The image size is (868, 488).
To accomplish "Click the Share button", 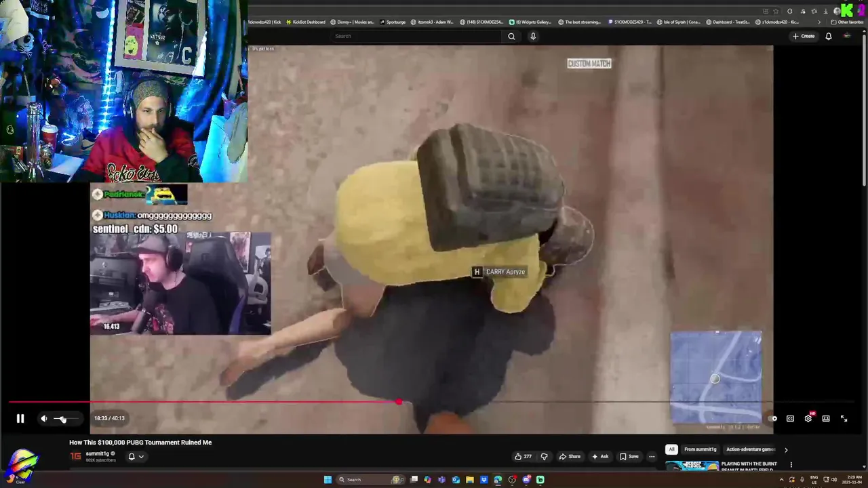I will coord(570,456).
